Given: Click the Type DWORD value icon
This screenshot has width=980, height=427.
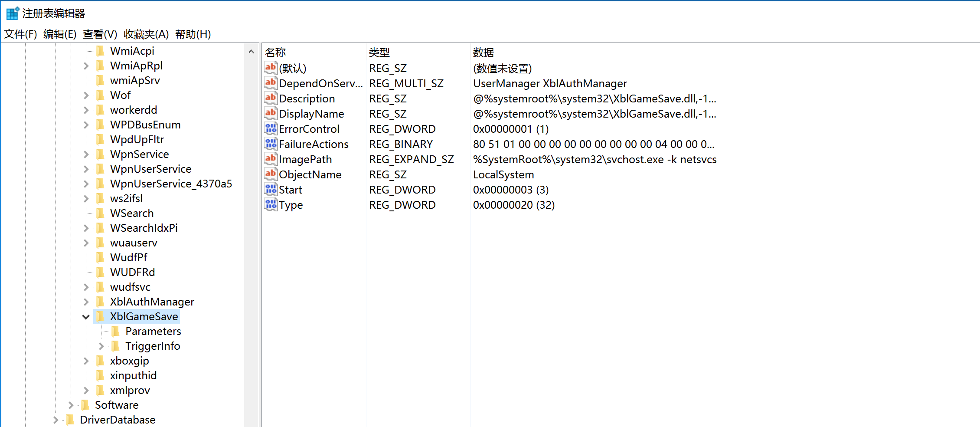Looking at the screenshot, I should point(271,205).
